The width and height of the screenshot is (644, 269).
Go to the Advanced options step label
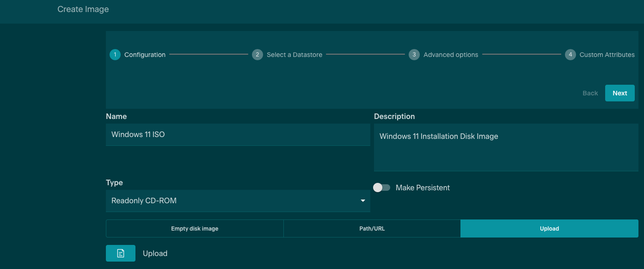(x=450, y=55)
